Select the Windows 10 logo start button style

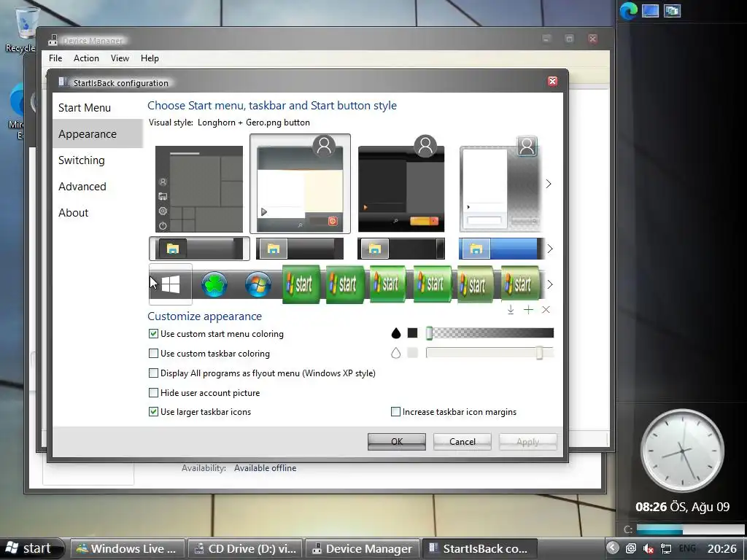[171, 284]
